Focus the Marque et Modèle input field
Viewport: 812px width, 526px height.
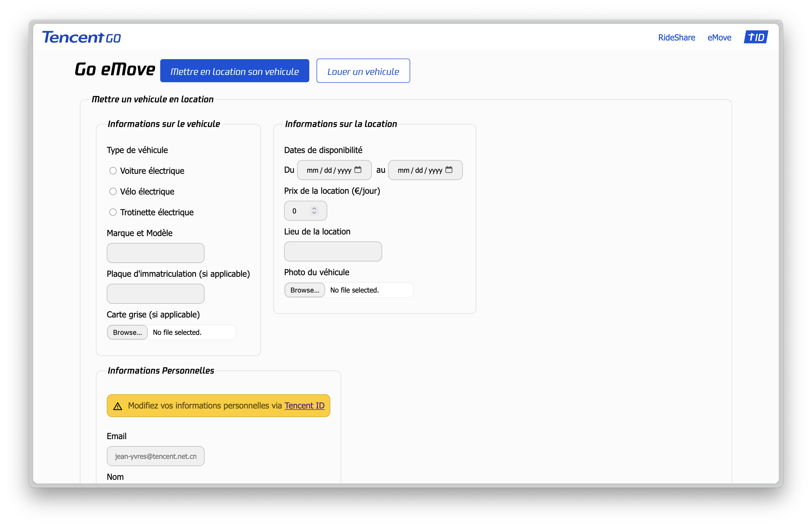[156, 253]
